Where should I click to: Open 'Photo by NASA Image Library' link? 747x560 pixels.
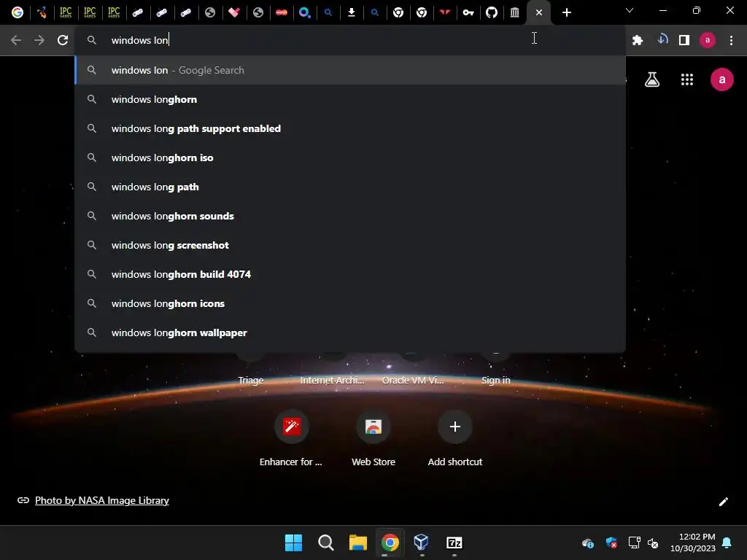click(102, 500)
